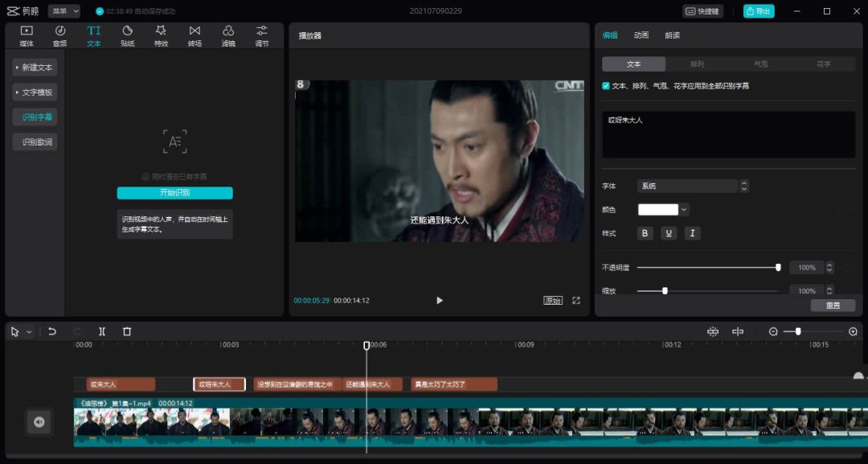Open the 颜色 (Color) dropdown

click(662, 208)
